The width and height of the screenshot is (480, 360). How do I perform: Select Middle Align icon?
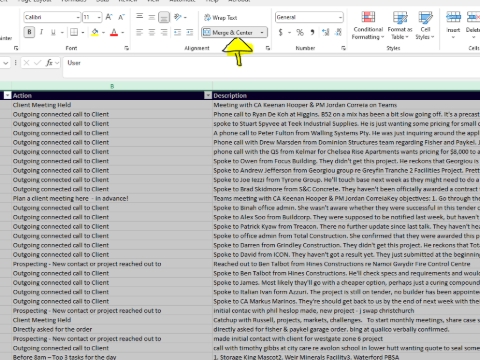(152, 17)
